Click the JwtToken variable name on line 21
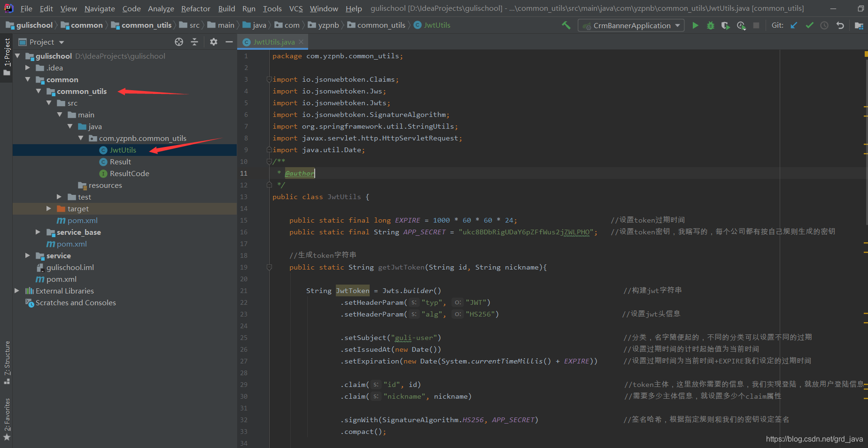This screenshot has height=448, width=868. [353, 291]
